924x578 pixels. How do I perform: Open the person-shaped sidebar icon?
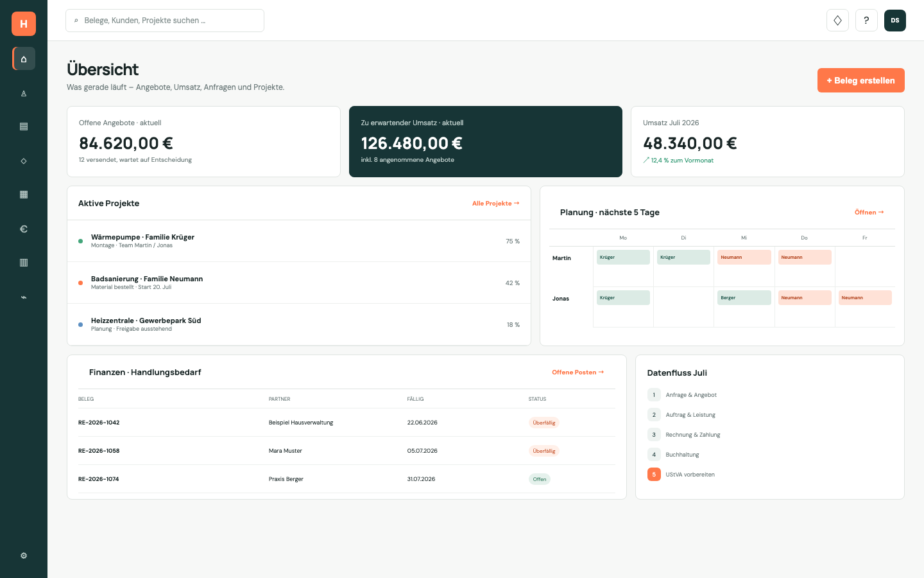(x=24, y=93)
